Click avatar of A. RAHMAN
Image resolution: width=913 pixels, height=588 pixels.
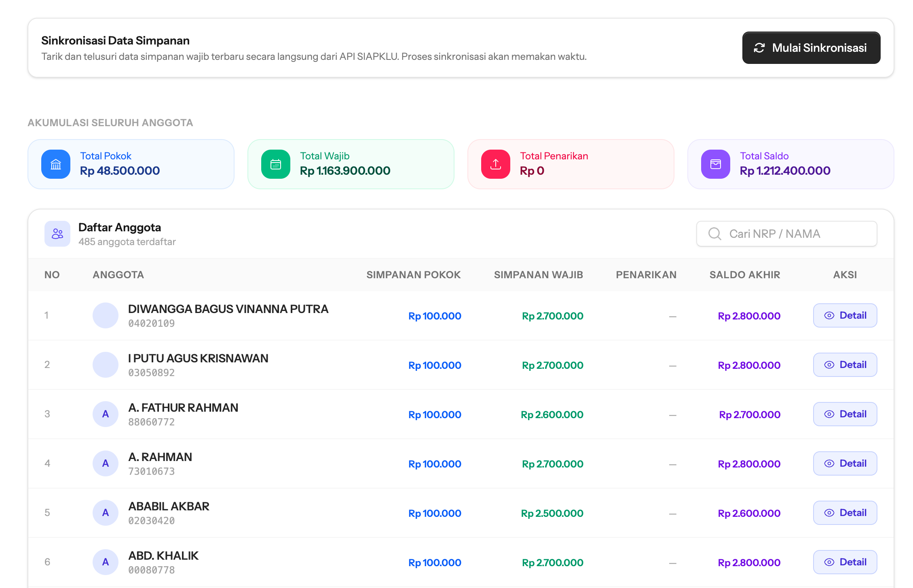[x=106, y=463]
